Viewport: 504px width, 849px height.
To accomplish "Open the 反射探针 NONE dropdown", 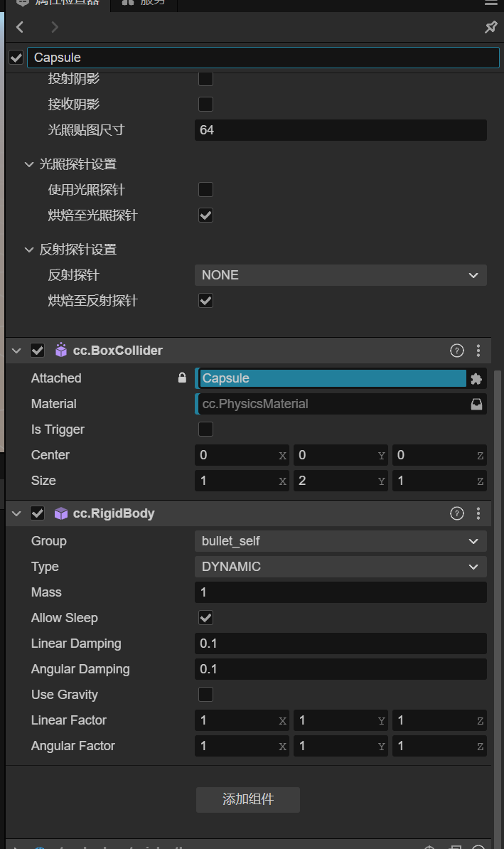I will (x=341, y=275).
